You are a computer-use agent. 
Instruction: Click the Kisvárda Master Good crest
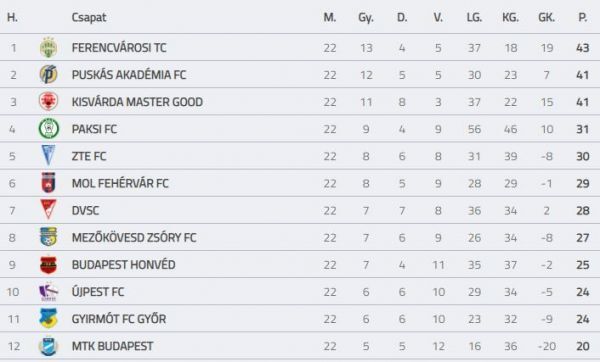tap(49, 101)
